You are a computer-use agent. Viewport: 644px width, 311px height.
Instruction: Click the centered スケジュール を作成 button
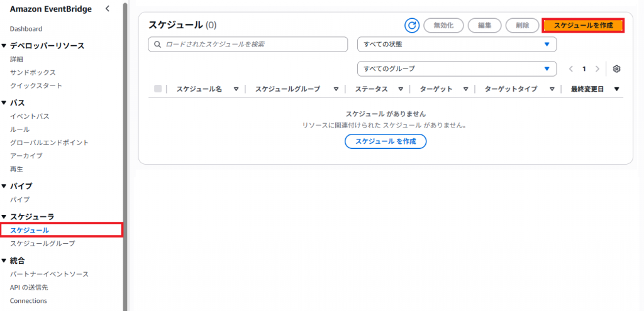pyautogui.click(x=386, y=141)
